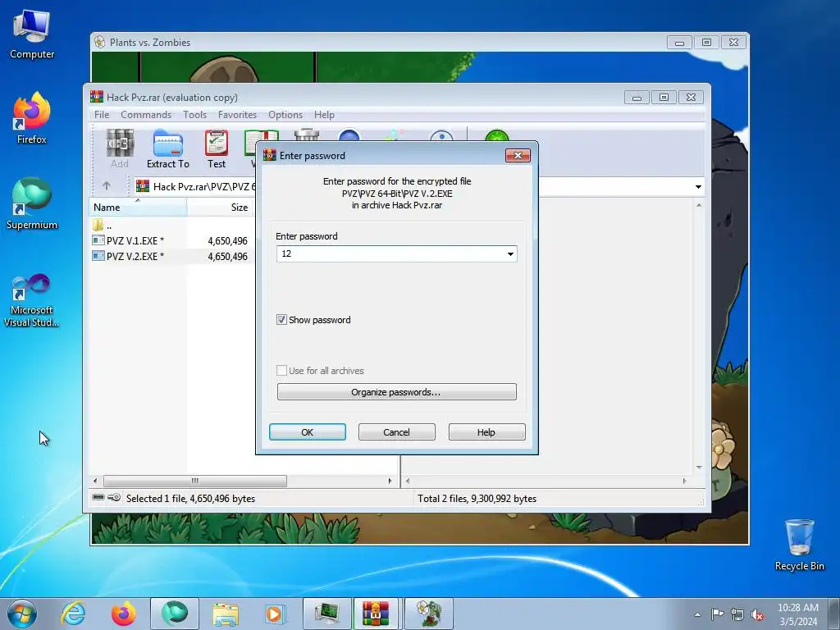Screen dimensions: 840x630
Task: Open the Tools menu
Action: tap(194, 115)
